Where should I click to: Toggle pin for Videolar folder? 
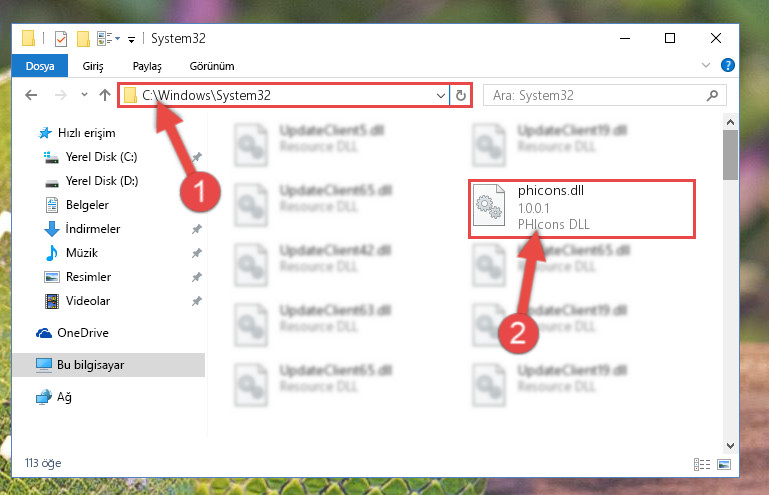[197, 301]
